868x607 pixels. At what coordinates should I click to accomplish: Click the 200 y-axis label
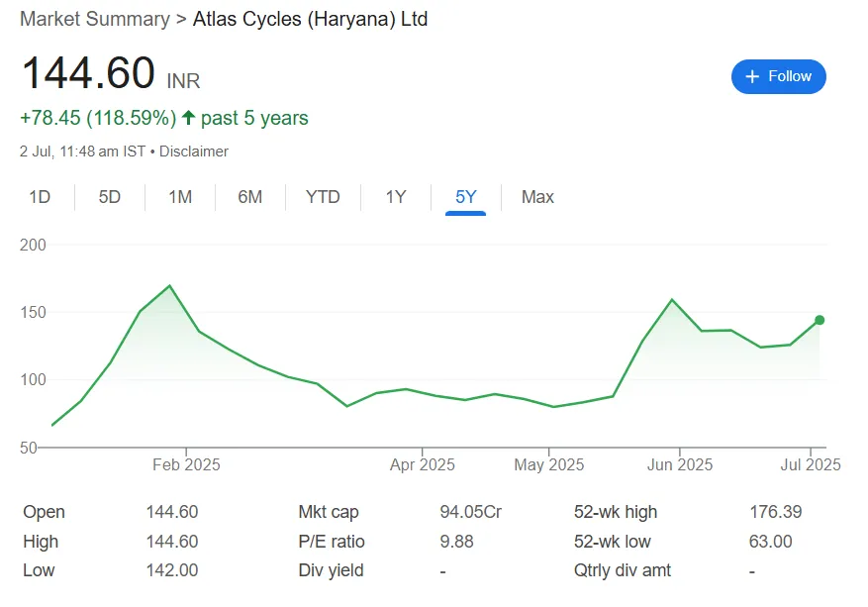[33, 245]
